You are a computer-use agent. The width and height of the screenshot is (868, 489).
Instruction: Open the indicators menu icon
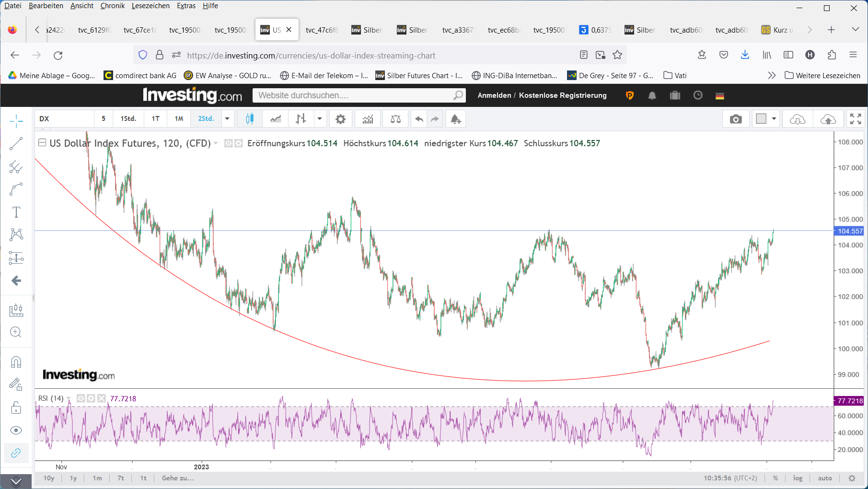368,119
